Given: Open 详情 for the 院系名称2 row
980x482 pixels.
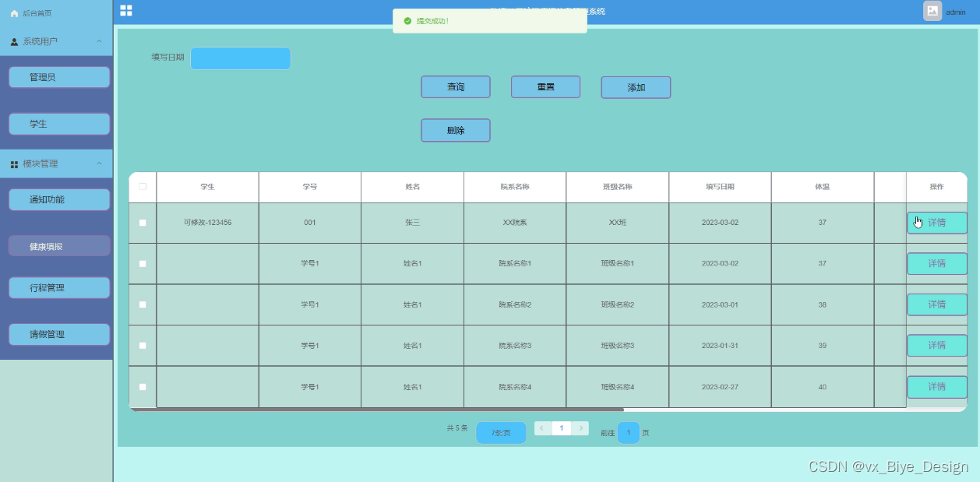Looking at the screenshot, I should (937, 304).
